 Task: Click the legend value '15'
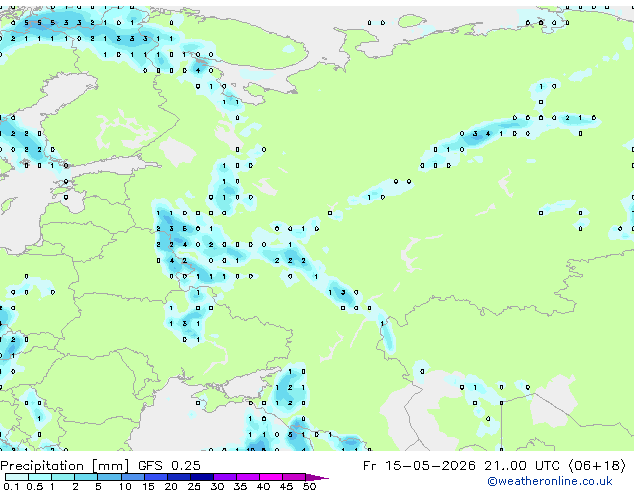pos(148,486)
